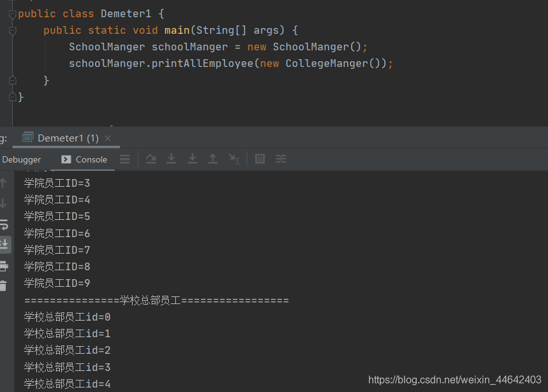Toggle the console soft-wrap icon

pyautogui.click(x=4, y=224)
